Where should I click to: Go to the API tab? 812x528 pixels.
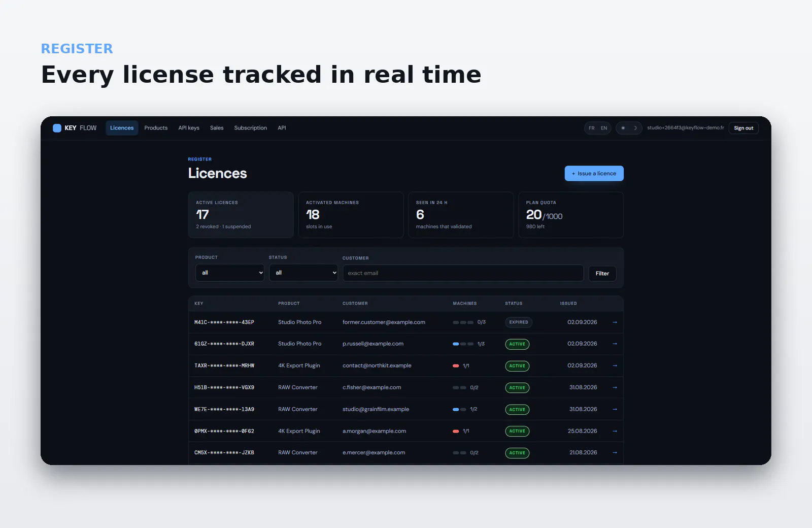point(282,128)
